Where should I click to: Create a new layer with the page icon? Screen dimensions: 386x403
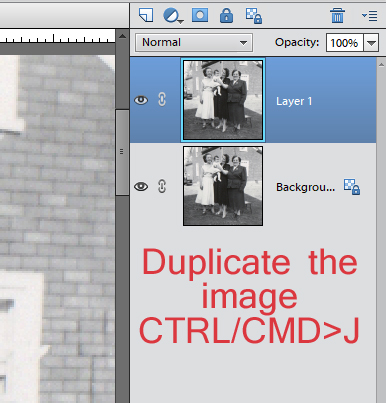[x=146, y=15]
